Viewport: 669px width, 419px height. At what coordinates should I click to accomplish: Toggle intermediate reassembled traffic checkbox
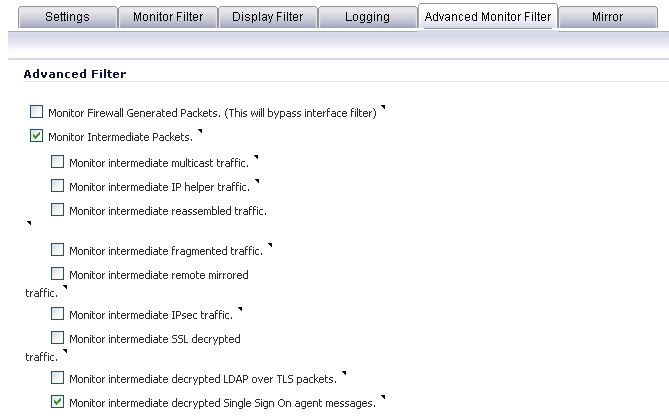click(58, 210)
